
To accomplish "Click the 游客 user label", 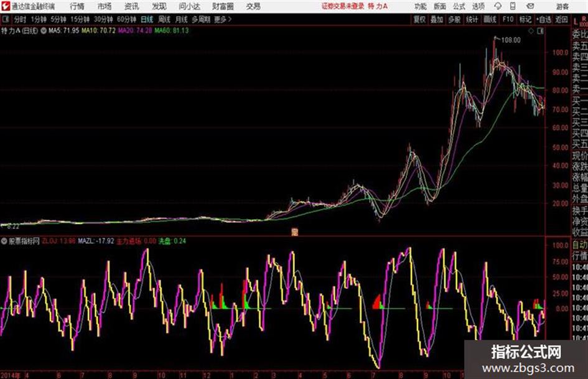I will coord(562,6).
